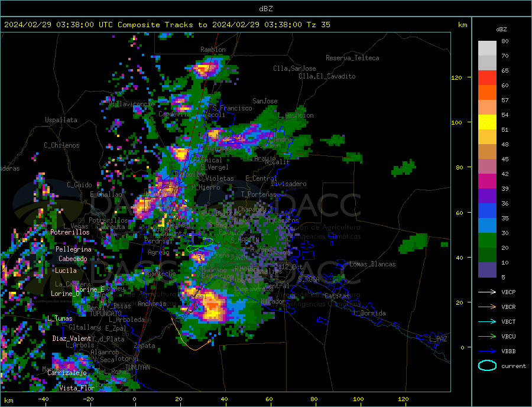Viewport: 532px width, 407px height.
Task: Click the Ramblon label at map top
Action: 213,50
